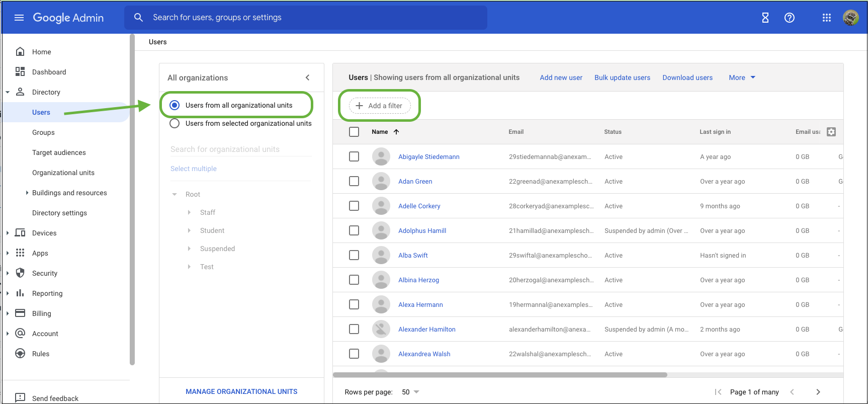Image resolution: width=868 pixels, height=404 pixels.
Task: Toggle the select-all users checkbox
Action: pyautogui.click(x=354, y=132)
